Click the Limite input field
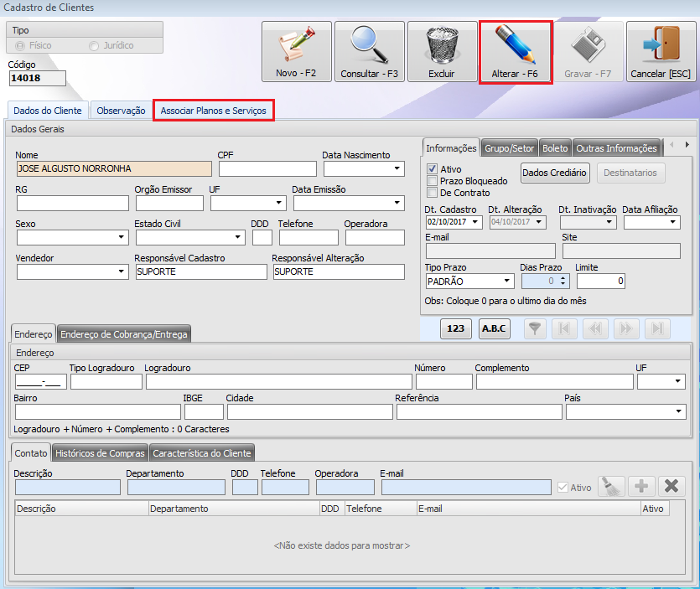Viewport: 700px width, 589px height. point(601,282)
